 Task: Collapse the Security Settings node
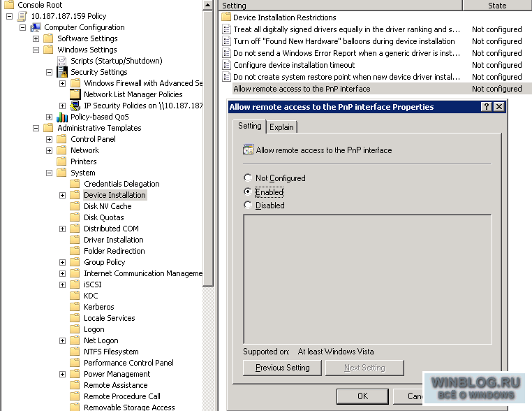[49, 73]
